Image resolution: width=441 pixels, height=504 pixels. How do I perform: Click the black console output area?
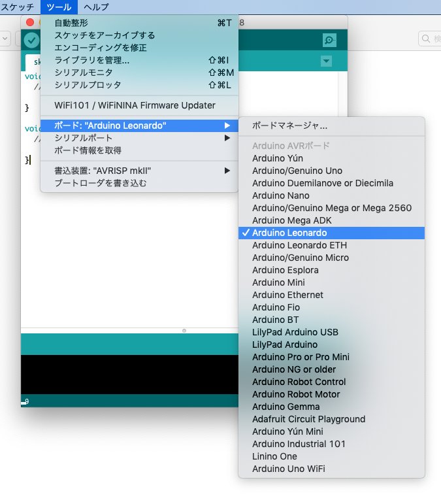click(x=129, y=375)
